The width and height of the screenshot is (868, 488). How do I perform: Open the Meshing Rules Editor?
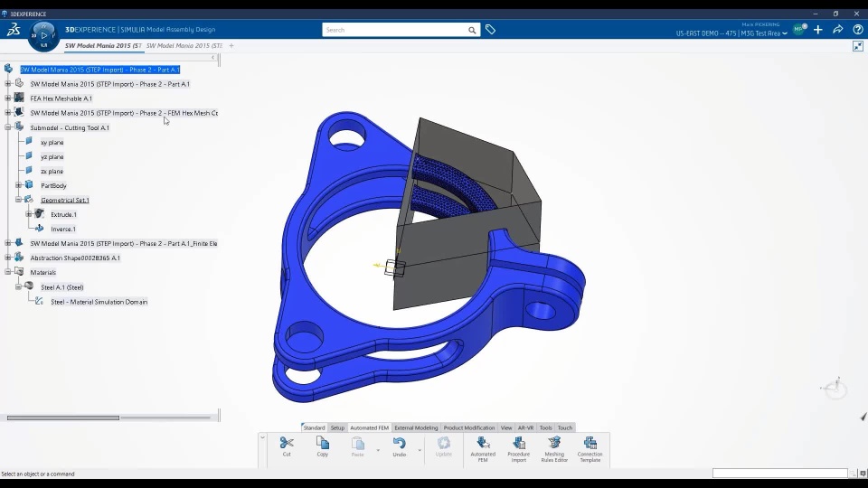[x=554, y=447]
